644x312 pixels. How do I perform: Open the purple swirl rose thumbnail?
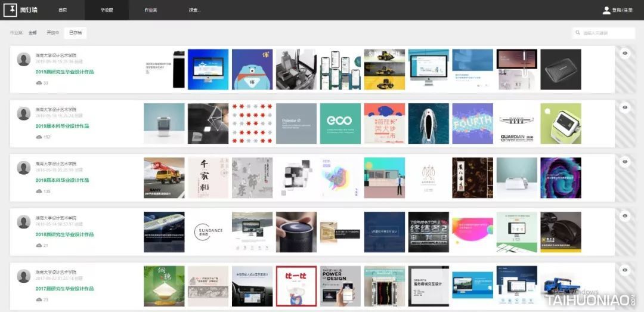click(561, 178)
